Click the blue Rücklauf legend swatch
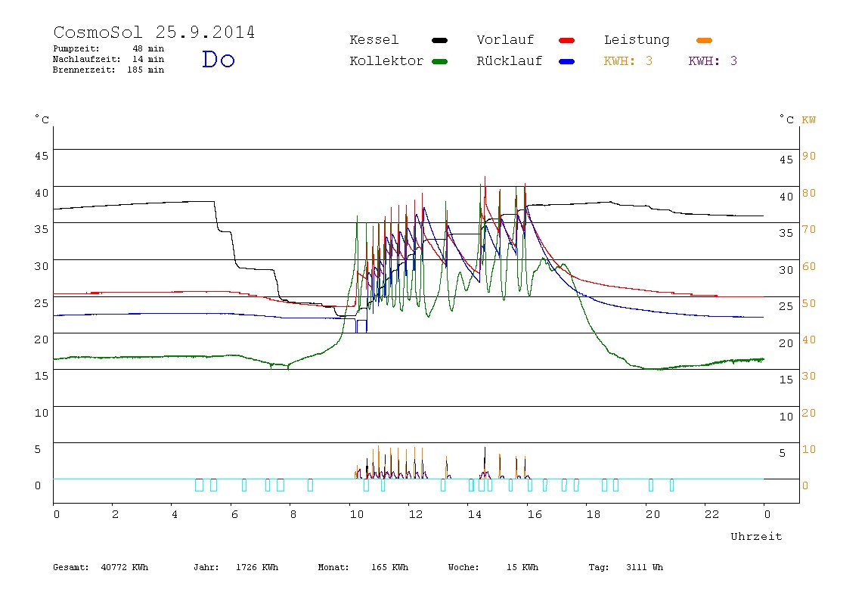 pyautogui.click(x=567, y=61)
